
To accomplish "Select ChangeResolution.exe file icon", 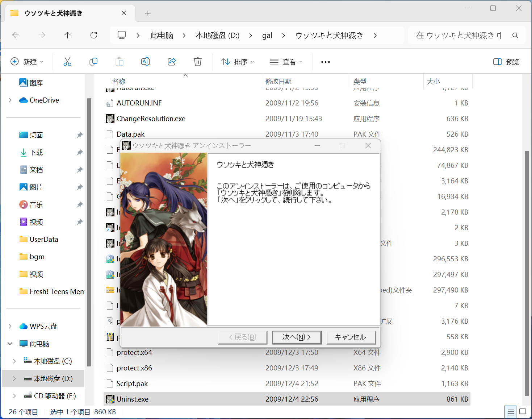I will (x=110, y=119).
